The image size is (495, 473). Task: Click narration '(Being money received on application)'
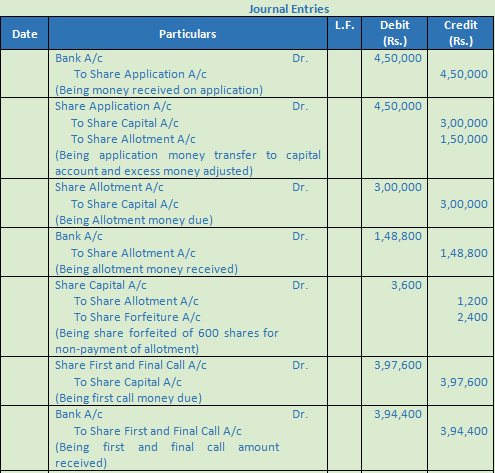pos(159,90)
